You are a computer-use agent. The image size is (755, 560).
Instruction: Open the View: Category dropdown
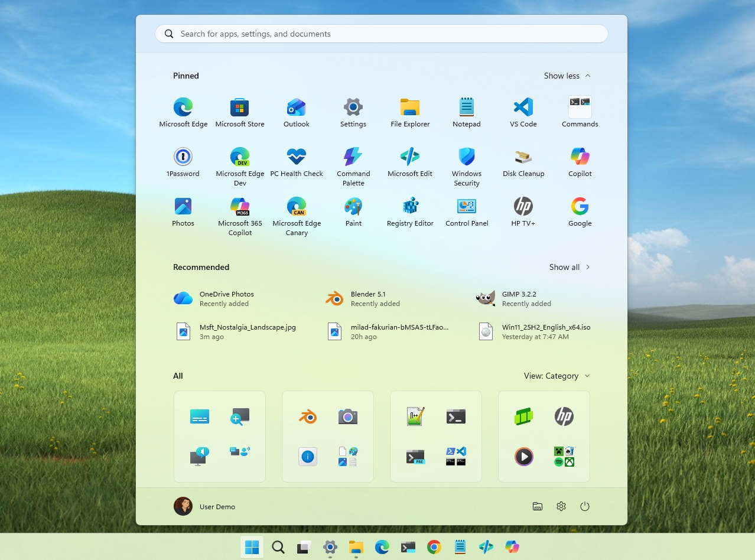[556, 376]
